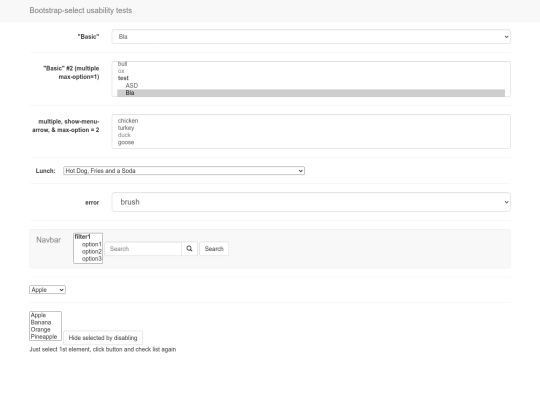Viewport: 540px width, 405px height.
Task: Click Hide selected by disabling button
Action: (x=103, y=338)
